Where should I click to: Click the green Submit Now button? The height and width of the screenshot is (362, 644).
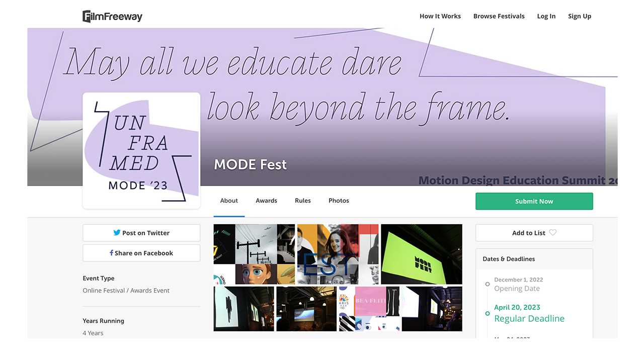pos(534,201)
